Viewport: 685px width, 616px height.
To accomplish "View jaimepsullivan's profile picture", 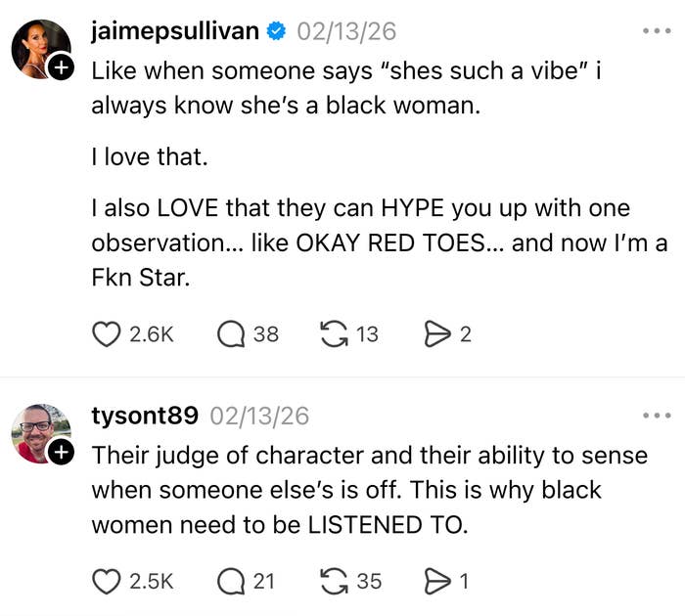I will click(39, 47).
